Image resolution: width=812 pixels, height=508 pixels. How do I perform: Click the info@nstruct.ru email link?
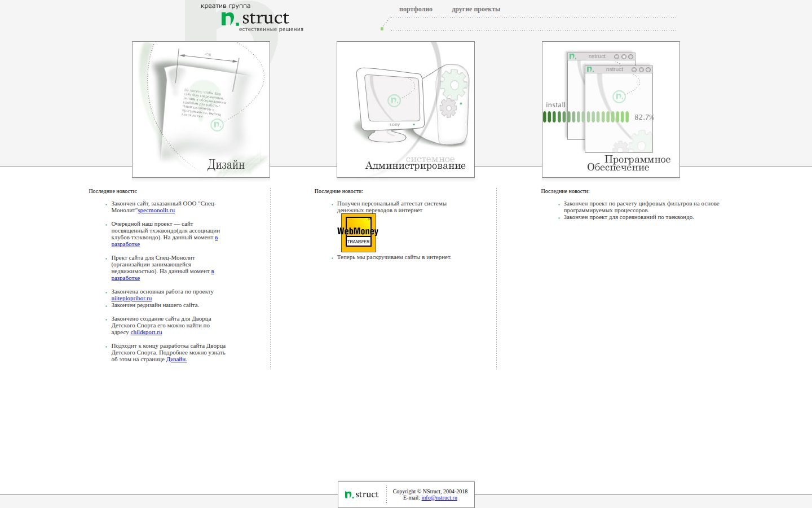(x=439, y=498)
